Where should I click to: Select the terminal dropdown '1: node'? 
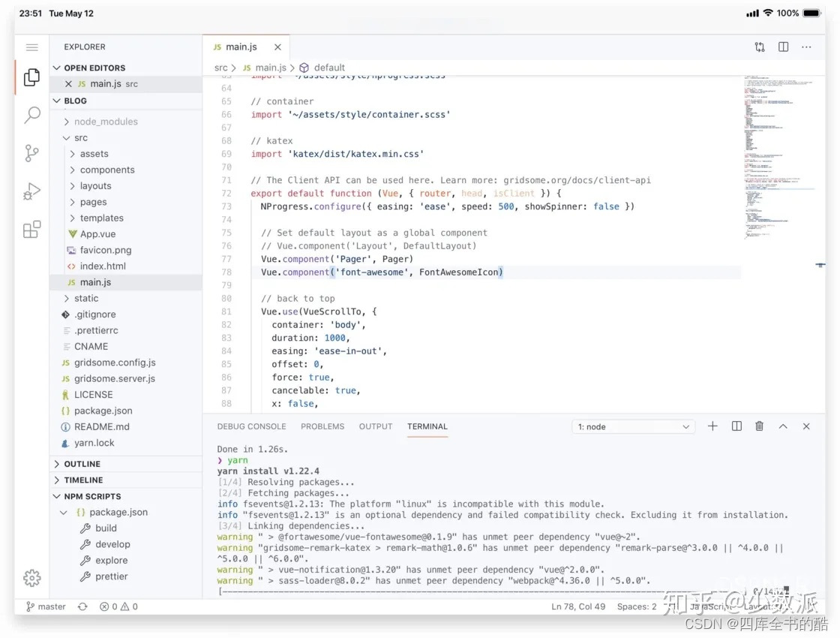(x=633, y=427)
